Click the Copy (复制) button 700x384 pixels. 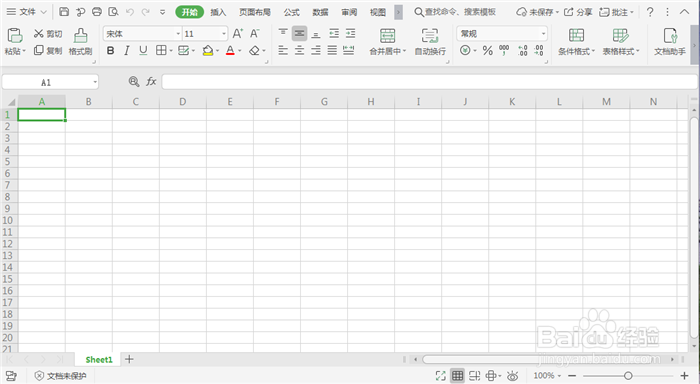point(48,50)
